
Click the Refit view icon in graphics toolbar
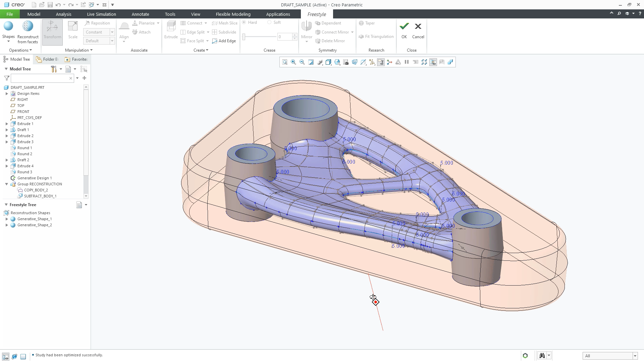285,62
